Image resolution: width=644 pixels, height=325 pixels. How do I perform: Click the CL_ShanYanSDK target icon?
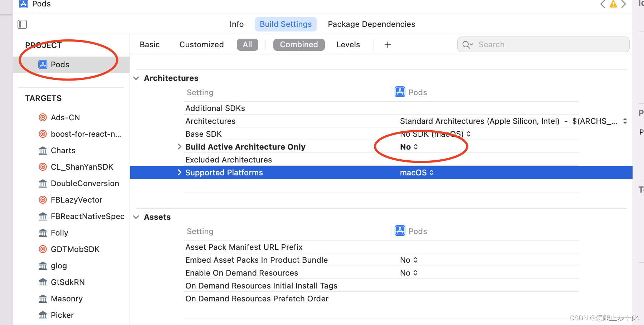pyautogui.click(x=43, y=167)
